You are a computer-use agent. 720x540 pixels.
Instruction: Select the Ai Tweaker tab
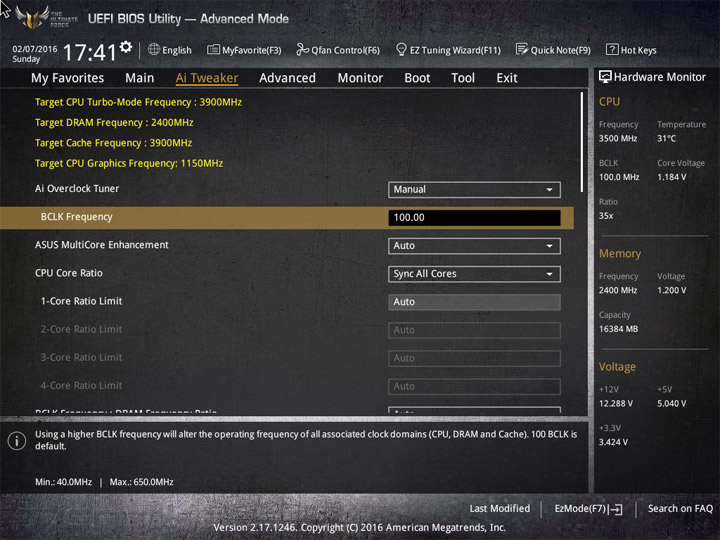[x=207, y=78]
